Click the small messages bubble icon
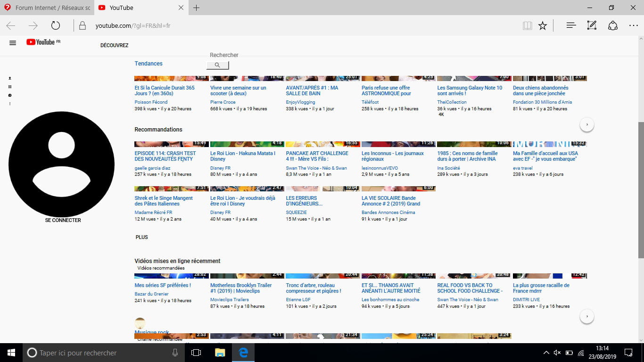The height and width of the screenshot is (362, 644). [x=10, y=95]
